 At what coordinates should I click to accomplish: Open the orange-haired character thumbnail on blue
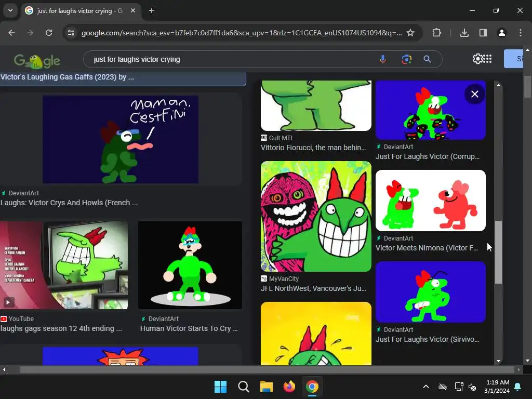coord(121,356)
